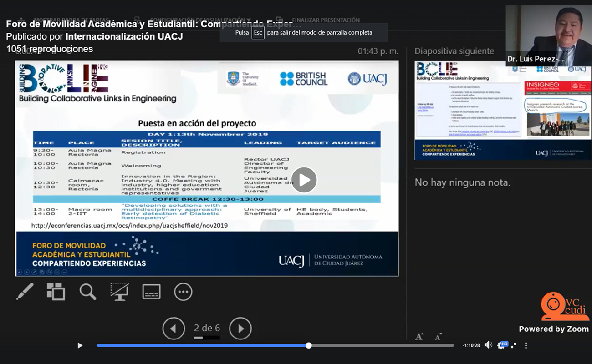Seek to the start of the blue progress bar
Viewport: 592px width, 364px height.
[x=98, y=345]
